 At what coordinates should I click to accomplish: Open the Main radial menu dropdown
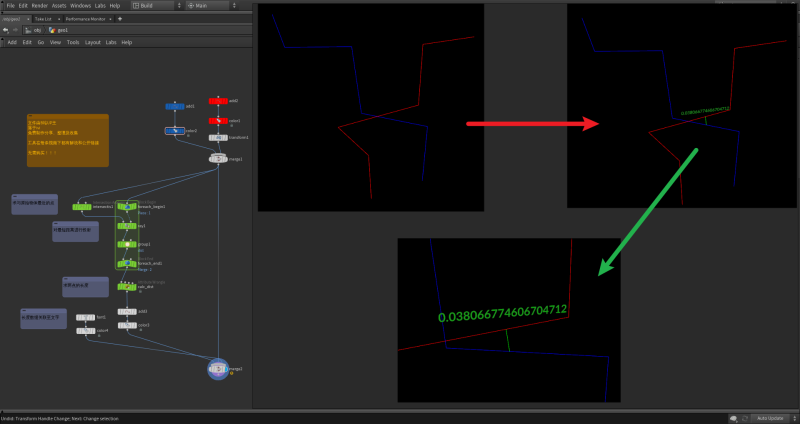[x=210, y=5]
